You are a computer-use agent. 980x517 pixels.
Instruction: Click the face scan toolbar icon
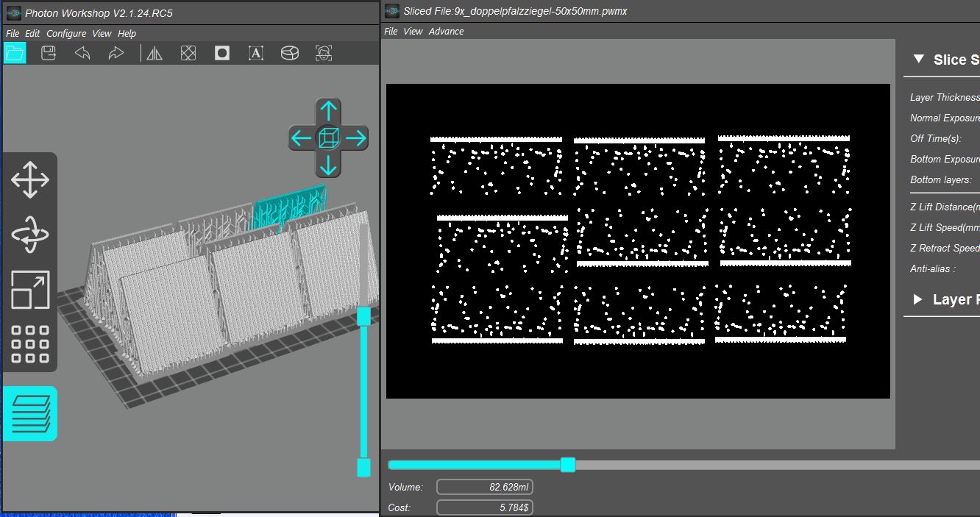pyautogui.click(x=324, y=53)
